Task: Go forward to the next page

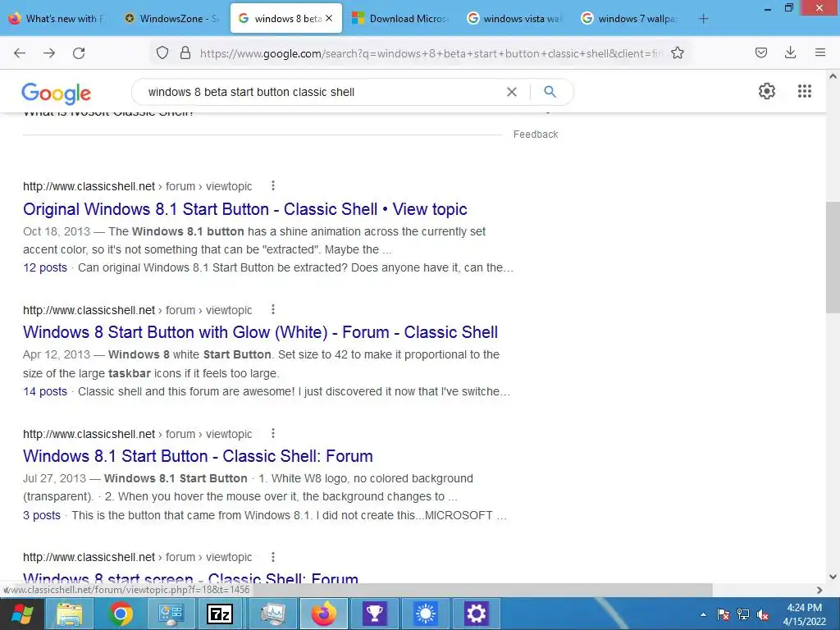Action: pyautogui.click(x=49, y=53)
